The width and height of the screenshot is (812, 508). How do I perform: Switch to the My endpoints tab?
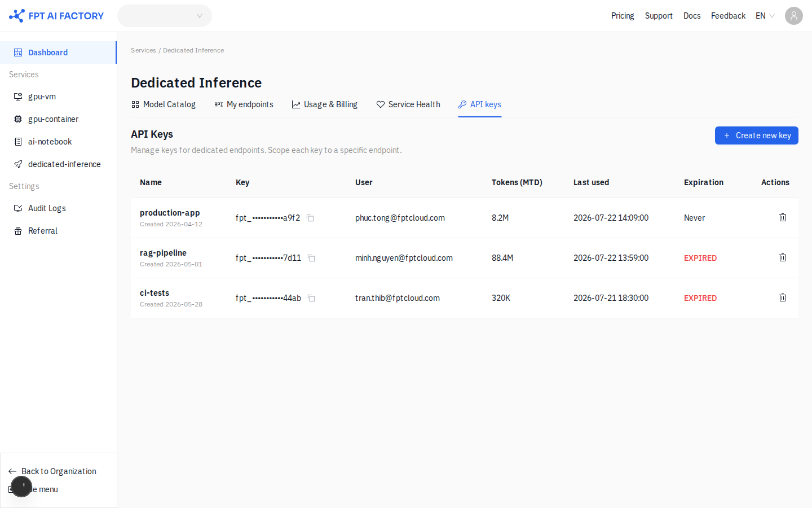244,104
